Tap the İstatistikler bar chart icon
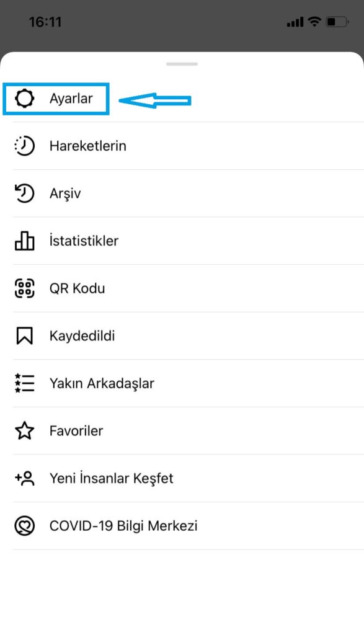Image resolution: width=364 pixels, height=635 pixels. point(24,241)
